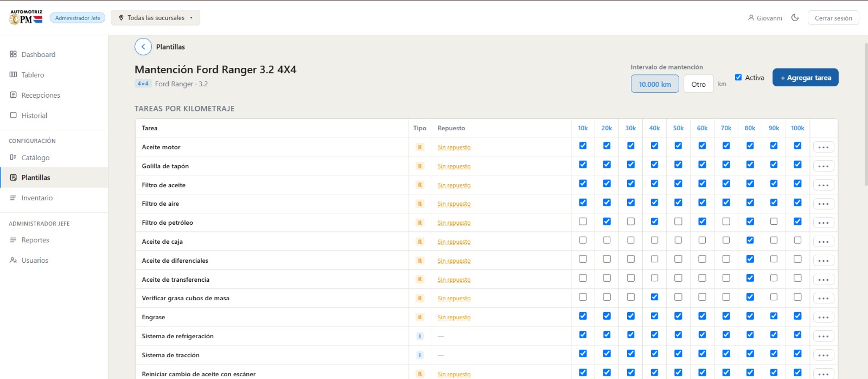Click the R type badge for Aceite de caja
Viewport: 868px width, 379px height.
(419, 242)
